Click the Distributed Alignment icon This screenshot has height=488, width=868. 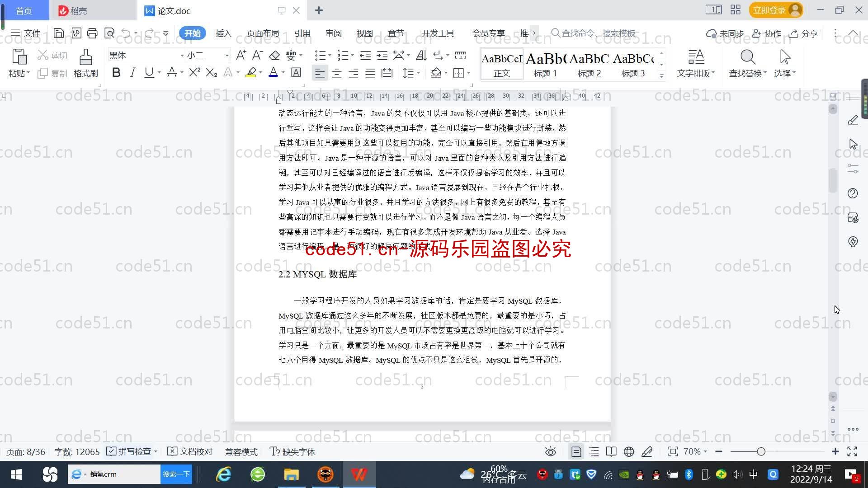[387, 72]
